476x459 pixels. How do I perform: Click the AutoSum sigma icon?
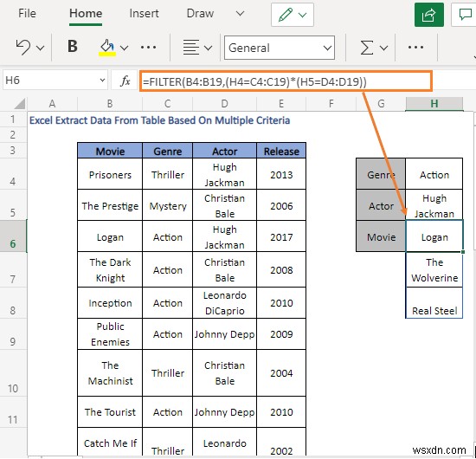tap(366, 48)
